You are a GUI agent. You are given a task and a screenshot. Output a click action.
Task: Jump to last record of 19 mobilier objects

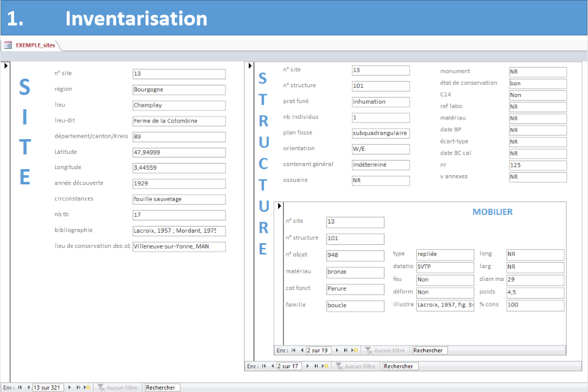(x=346, y=350)
